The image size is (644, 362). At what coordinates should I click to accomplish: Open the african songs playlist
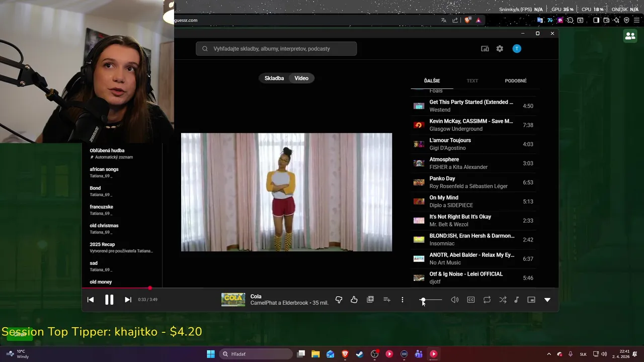click(122, 172)
